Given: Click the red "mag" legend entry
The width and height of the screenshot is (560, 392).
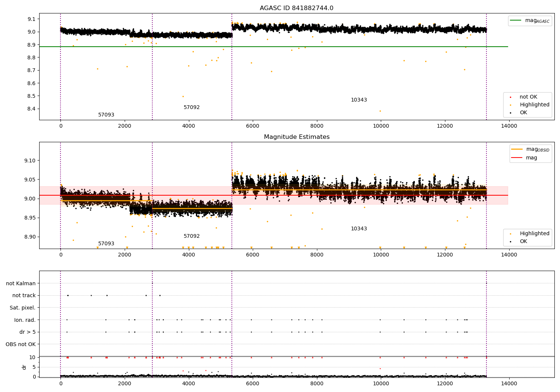Looking at the screenshot, I should pos(524,158).
